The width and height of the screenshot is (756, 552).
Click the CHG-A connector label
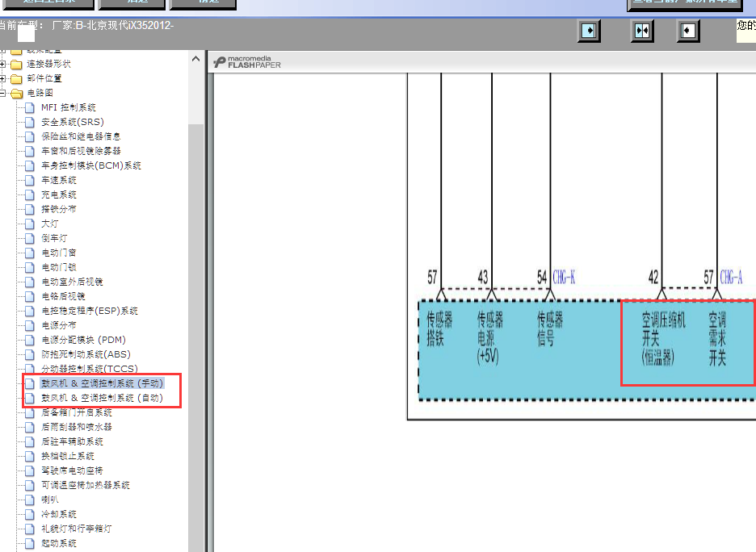(731, 277)
